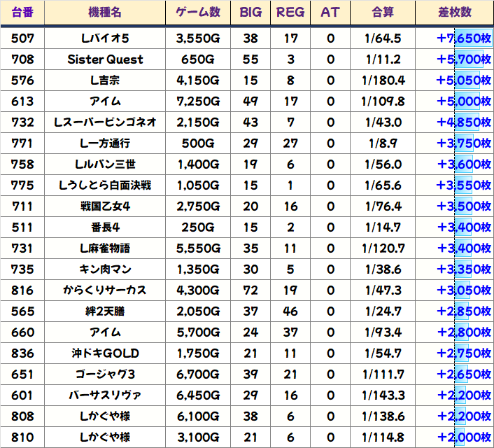Click the 台番 column header

click(22, 13)
